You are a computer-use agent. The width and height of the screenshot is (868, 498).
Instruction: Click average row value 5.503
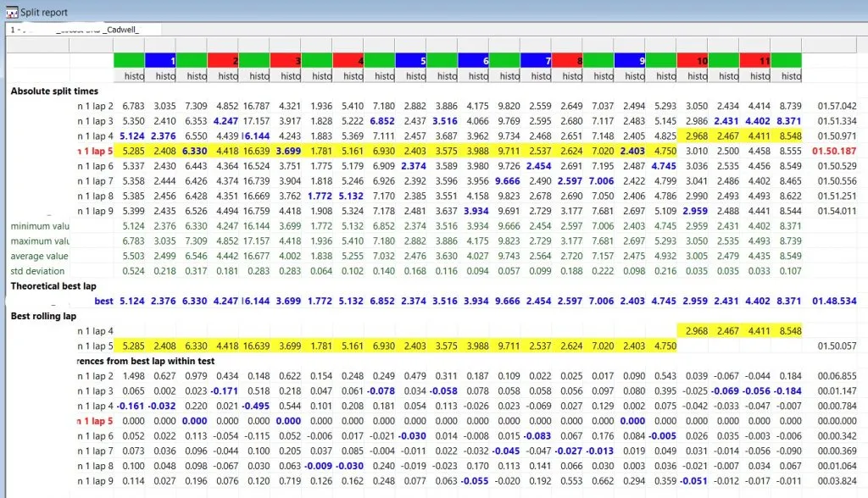pyautogui.click(x=133, y=256)
